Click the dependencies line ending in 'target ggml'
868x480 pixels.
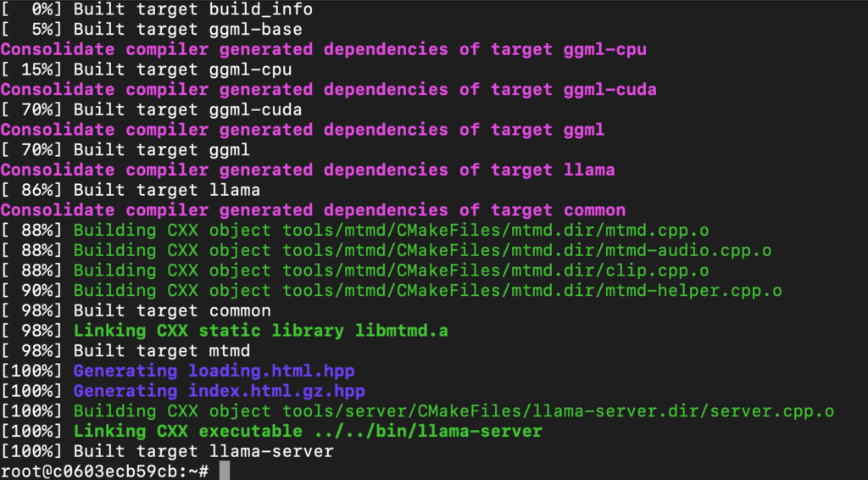point(303,130)
